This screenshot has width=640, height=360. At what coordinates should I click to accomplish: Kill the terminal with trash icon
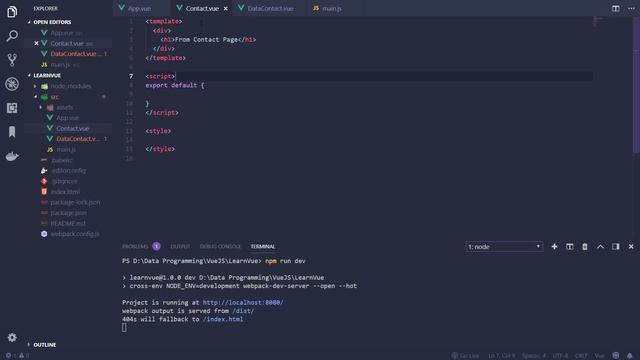(x=585, y=247)
